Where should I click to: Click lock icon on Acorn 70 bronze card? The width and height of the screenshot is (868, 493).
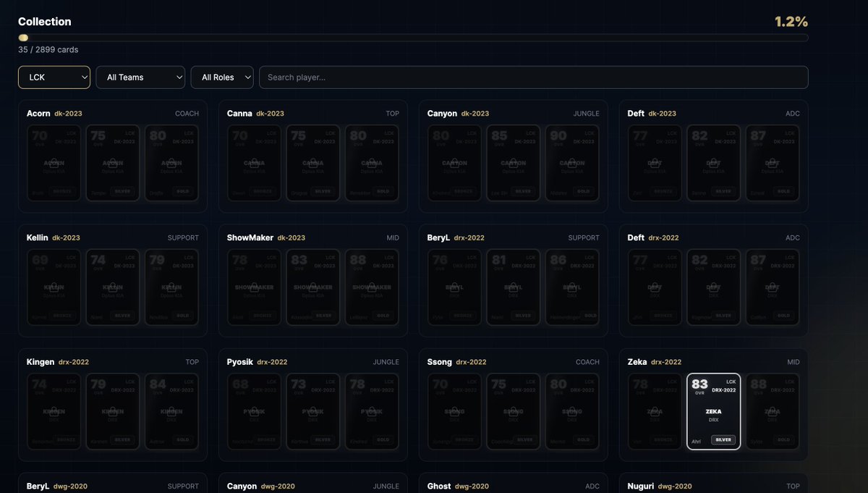coord(54,164)
